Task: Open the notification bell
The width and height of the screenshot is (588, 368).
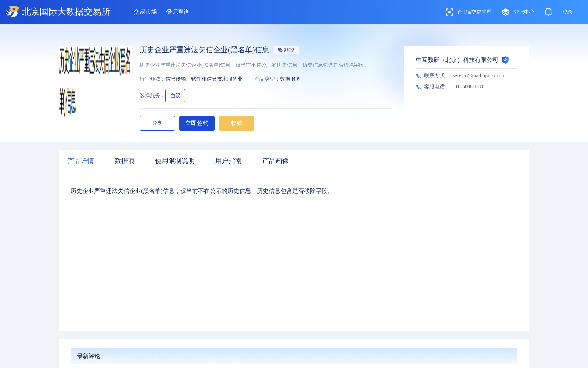Action: pyautogui.click(x=548, y=12)
